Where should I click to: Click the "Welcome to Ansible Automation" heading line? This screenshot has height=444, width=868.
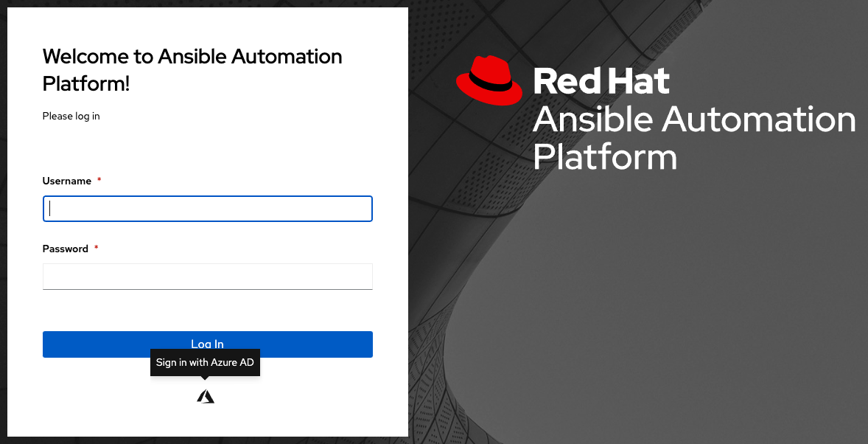click(192, 57)
